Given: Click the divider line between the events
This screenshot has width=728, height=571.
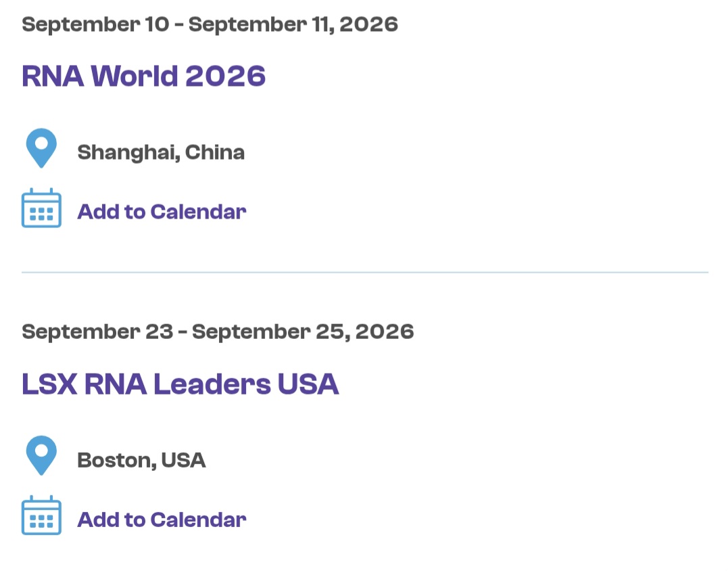Looking at the screenshot, I should (365, 272).
